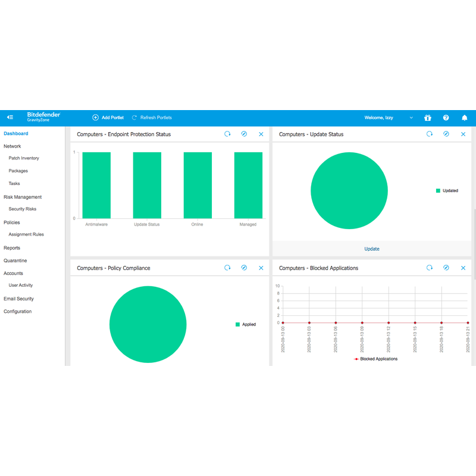Edit the Policy Compliance portlet settings
This screenshot has height=476, width=476.
coord(244,268)
